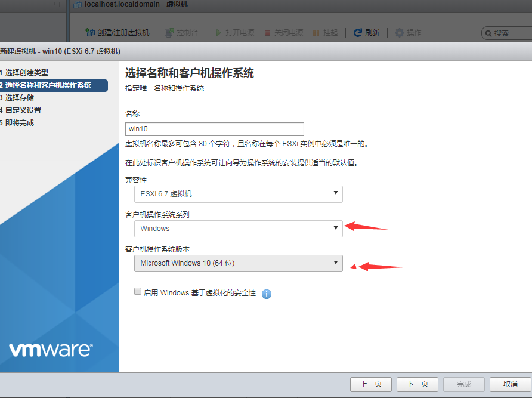Click the name field containing win10
The width and height of the screenshot is (532, 398).
(215, 129)
